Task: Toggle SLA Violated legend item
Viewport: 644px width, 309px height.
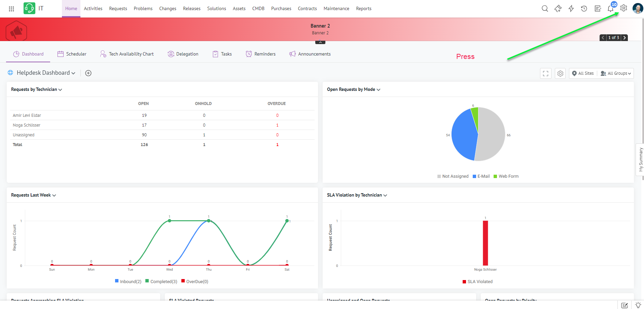Action: (x=477, y=282)
